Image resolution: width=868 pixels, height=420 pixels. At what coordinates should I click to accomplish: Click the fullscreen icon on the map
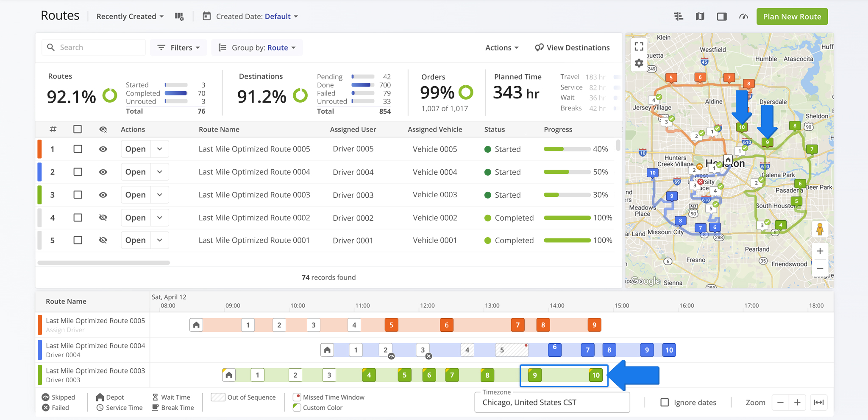pos(639,47)
